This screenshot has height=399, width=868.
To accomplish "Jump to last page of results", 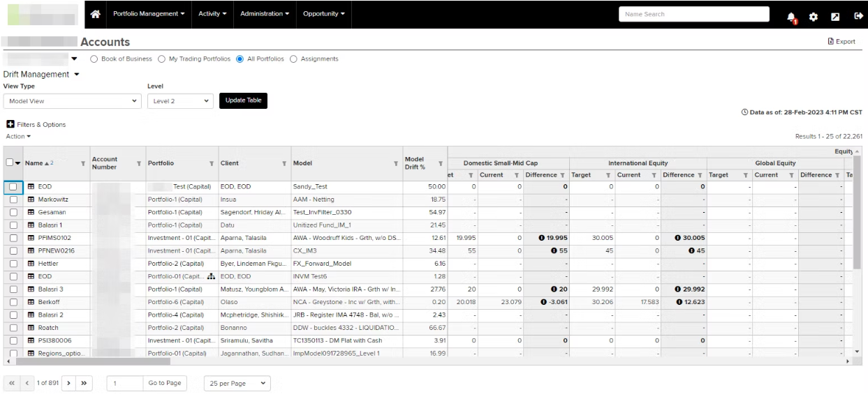I will pyautogui.click(x=82, y=384).
